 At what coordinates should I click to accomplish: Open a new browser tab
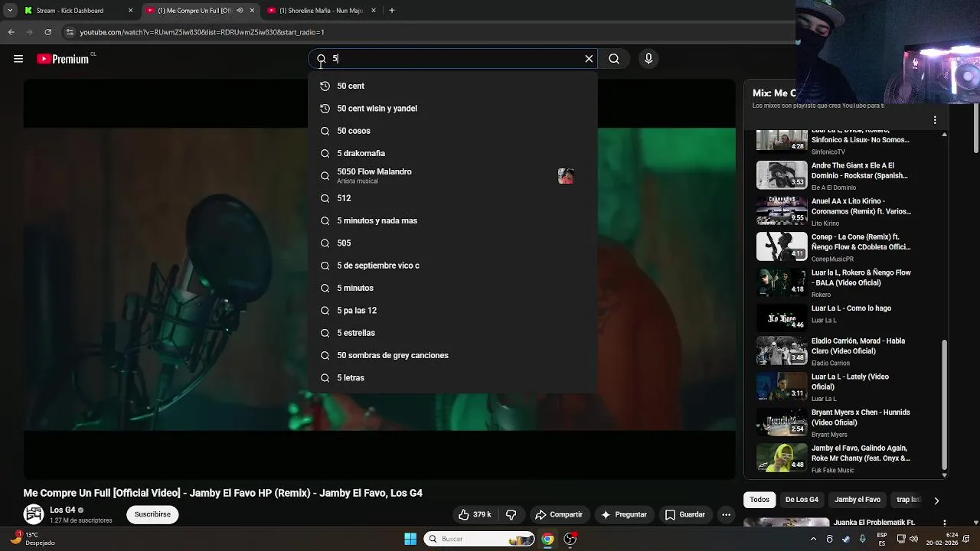click(x=392, y=11)
